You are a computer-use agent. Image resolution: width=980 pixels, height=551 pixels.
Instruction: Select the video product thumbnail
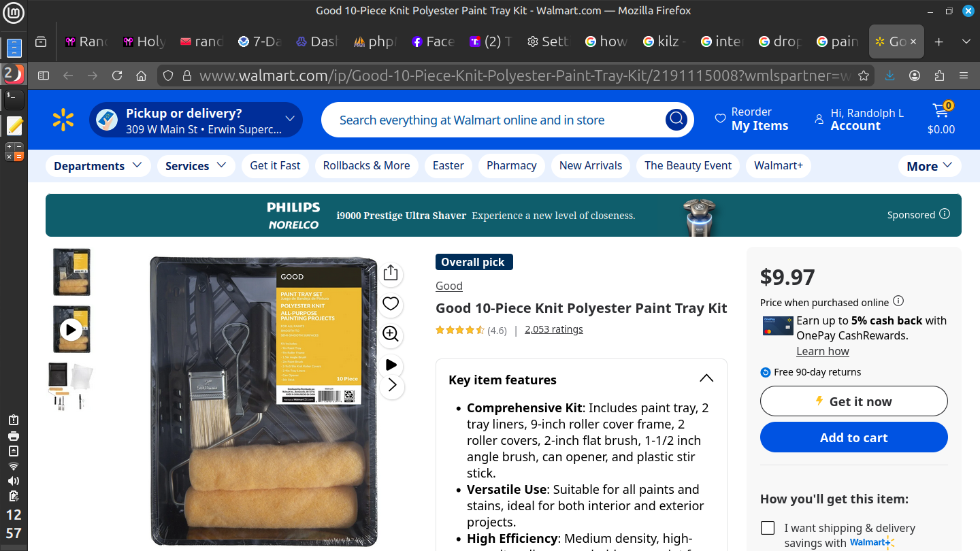click(71, 329)
